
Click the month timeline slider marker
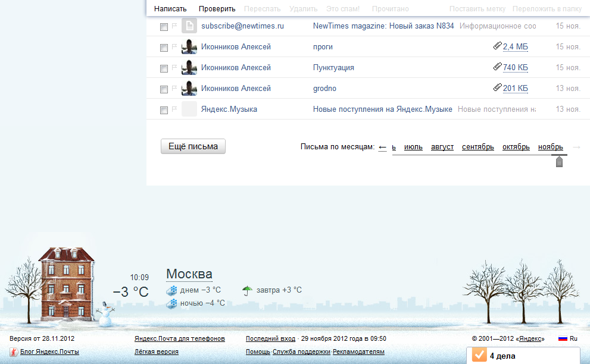point(559,161)
